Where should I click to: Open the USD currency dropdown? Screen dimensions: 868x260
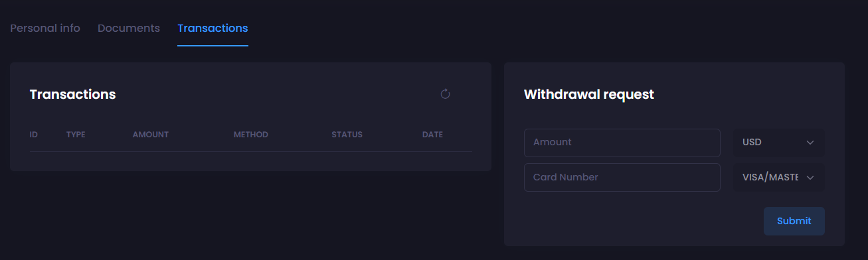click(x=779, y=143)
